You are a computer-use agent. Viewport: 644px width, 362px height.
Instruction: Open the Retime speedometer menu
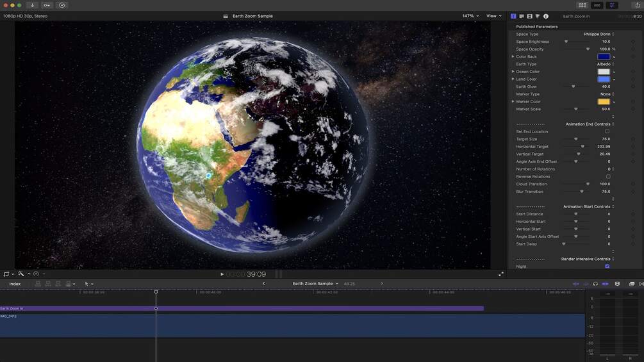(38, 274)
